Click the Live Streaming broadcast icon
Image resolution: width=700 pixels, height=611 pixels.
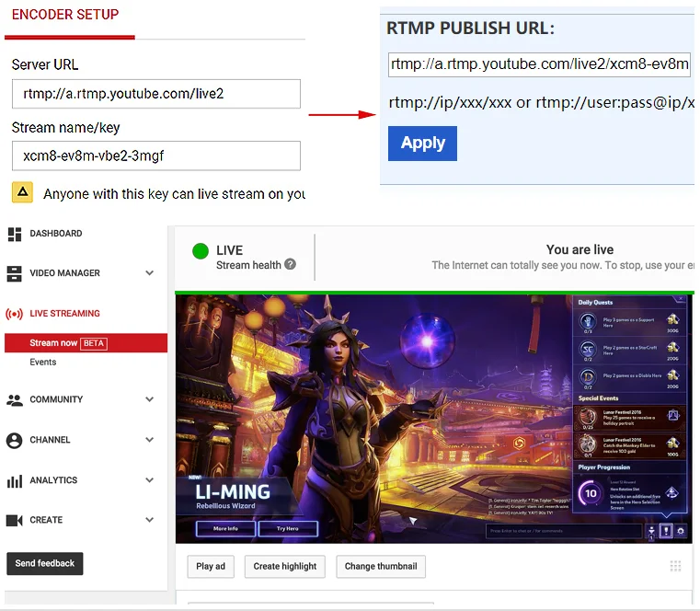(15, 314)
